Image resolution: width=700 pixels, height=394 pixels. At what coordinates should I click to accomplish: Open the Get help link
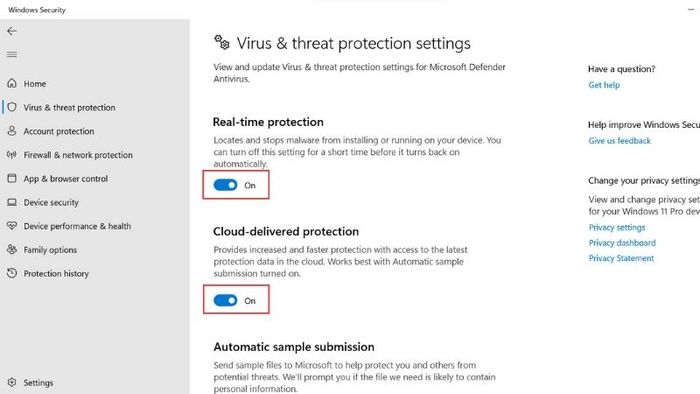coord(604,85)
